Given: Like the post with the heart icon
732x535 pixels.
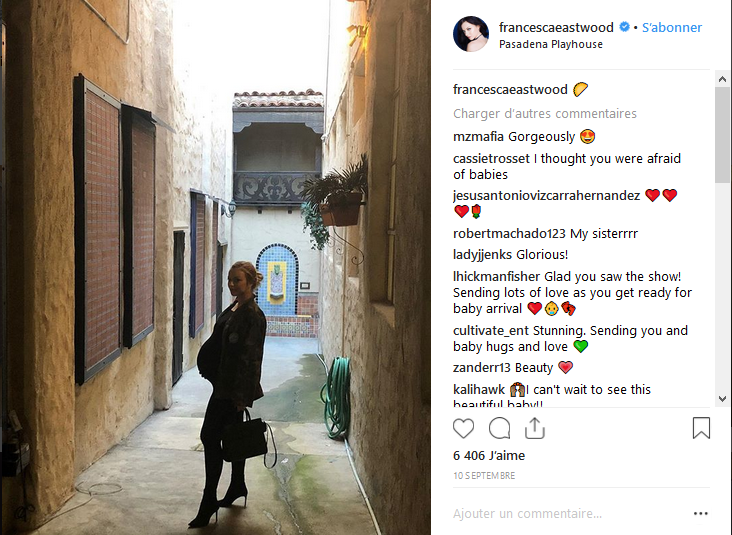Looking at the screenshot, I should pos(463,428).
